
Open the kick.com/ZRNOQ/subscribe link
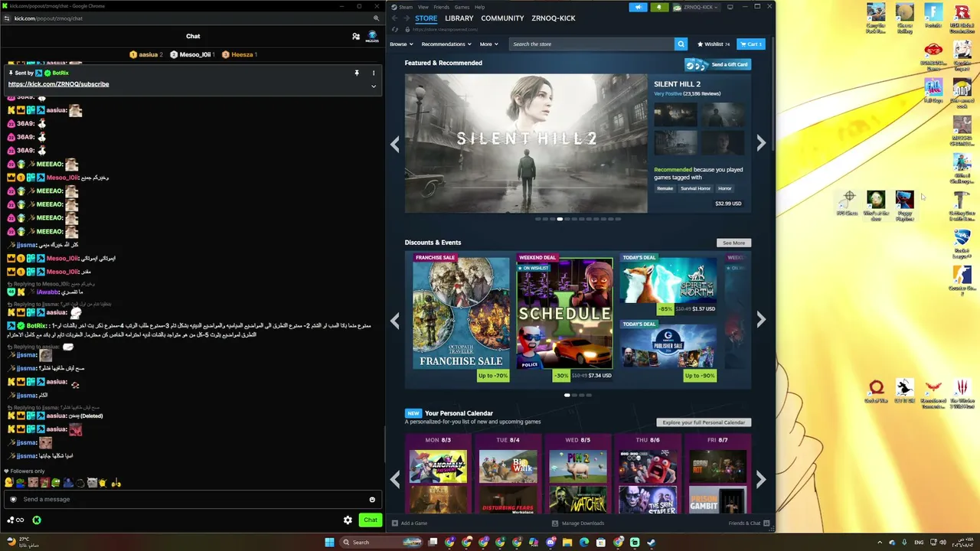coord(58,84)
